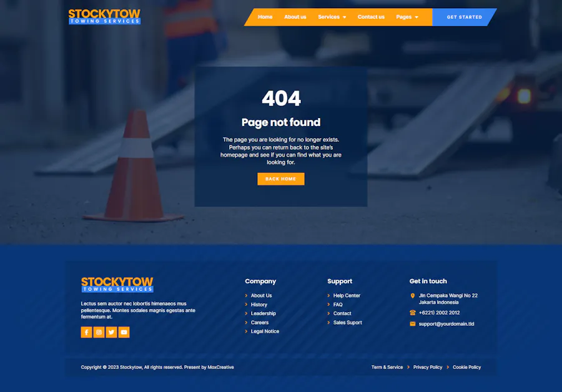Open the Facebook social icon in footer

coord(86,332)
